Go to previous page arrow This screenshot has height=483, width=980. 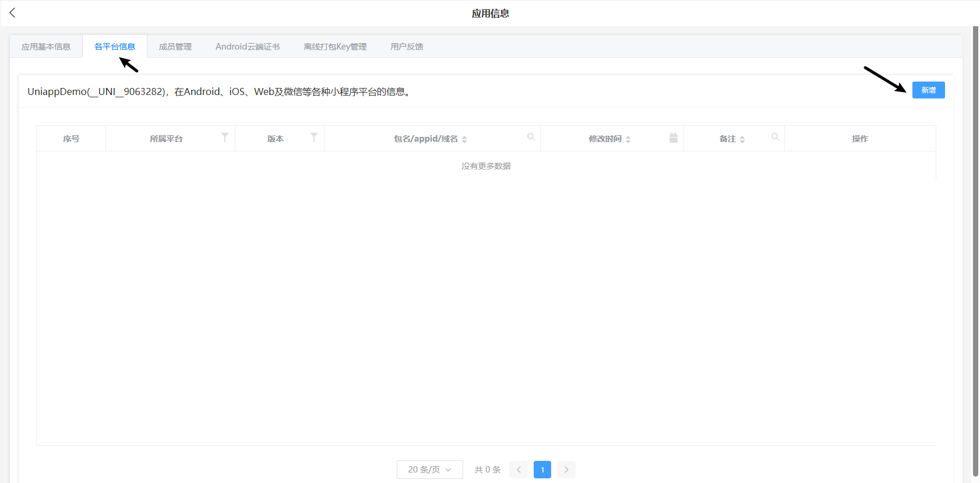pos(519,470)
